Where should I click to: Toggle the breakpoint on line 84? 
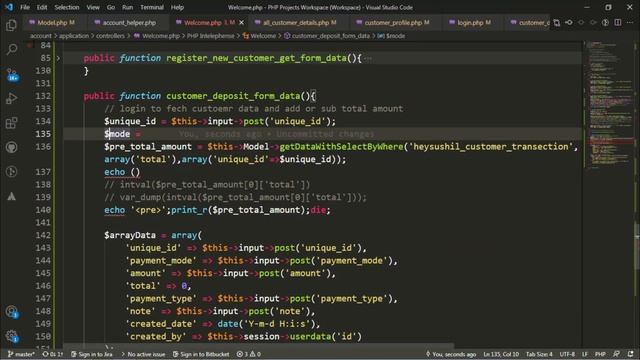[x=29, y=45]
